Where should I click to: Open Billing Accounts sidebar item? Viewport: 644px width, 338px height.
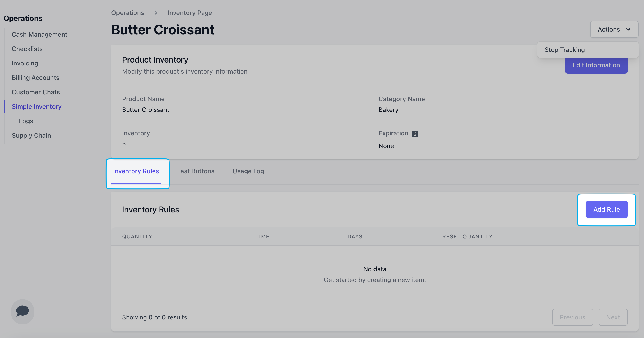35,78
